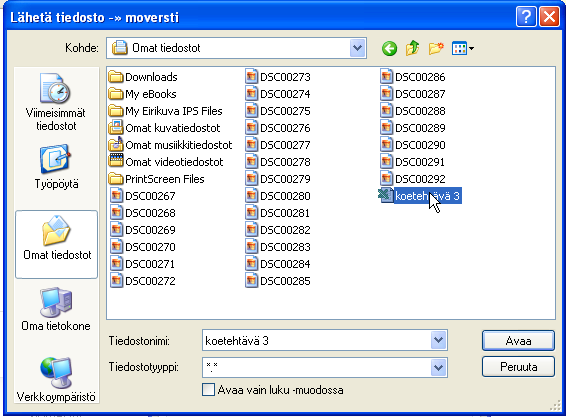Click the Excel icon of koetehtävä 3

click(385, 195)
